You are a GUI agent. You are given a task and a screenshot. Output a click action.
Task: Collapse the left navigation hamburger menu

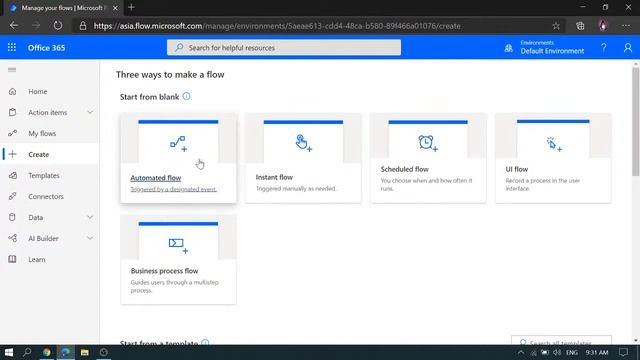(x=12, y=70)
